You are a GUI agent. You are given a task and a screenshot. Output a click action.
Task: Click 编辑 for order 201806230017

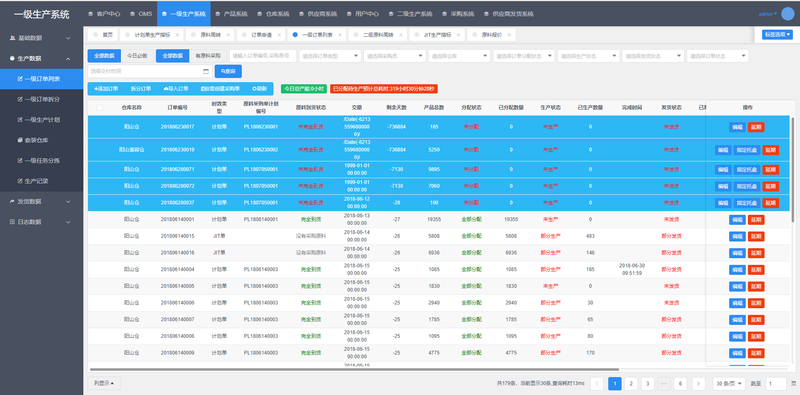[x=737, y=127]
